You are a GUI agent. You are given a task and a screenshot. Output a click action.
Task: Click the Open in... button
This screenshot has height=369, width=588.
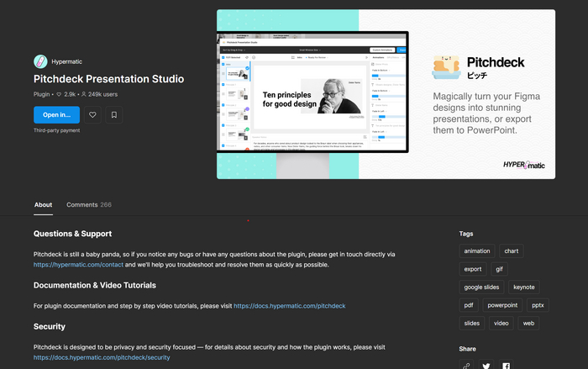click(x=56, y=115)
